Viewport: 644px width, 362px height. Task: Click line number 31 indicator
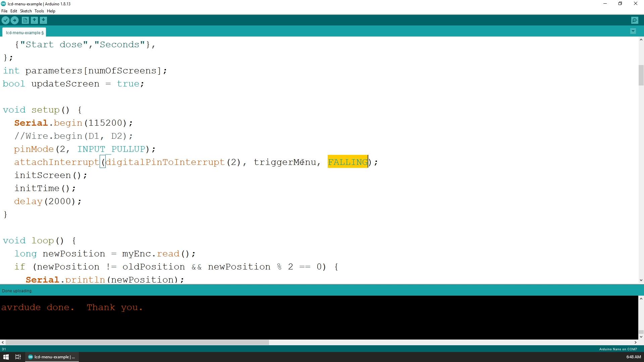(x=4, y=349)
